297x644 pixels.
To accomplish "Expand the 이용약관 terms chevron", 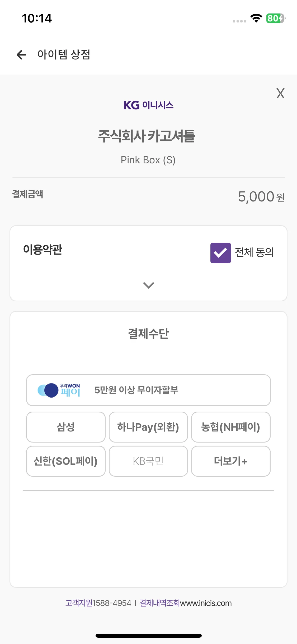I will [x=148, y=285].
